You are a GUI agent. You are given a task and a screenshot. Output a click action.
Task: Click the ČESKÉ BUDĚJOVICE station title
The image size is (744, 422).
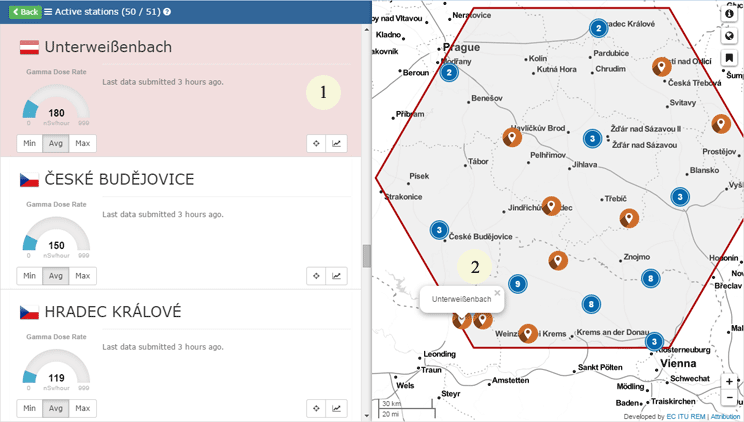tap(119, 179)
